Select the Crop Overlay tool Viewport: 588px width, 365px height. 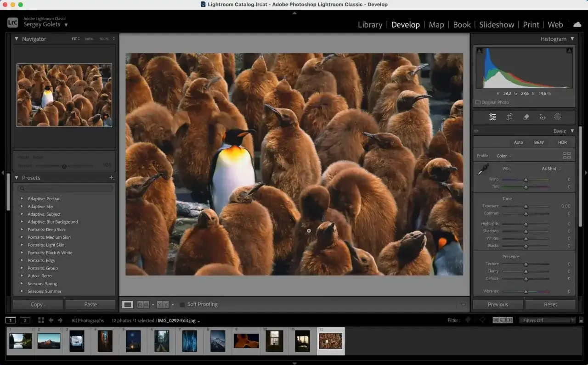coord(509,117)
